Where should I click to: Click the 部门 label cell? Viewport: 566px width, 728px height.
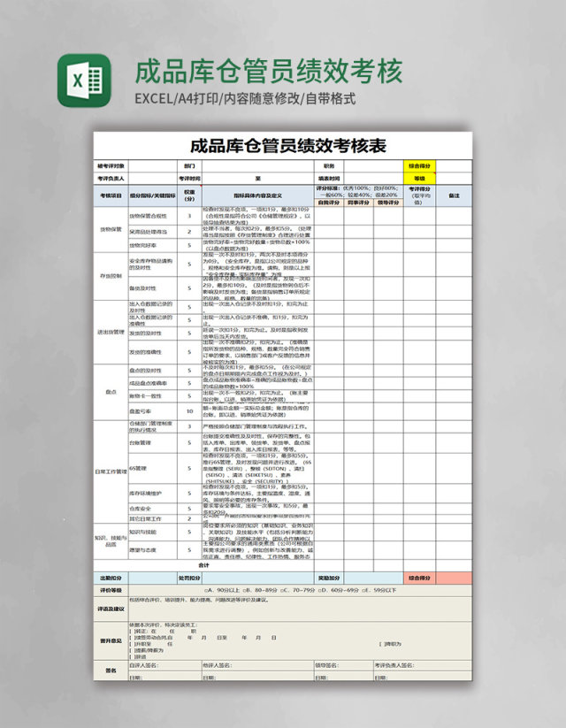coord(189,165)
